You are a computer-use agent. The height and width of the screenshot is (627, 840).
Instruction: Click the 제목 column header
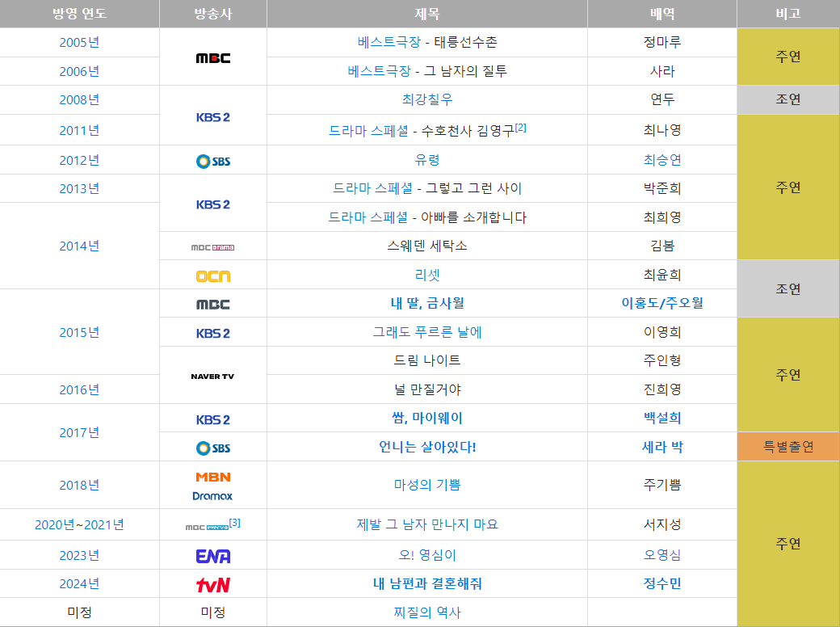428,13
